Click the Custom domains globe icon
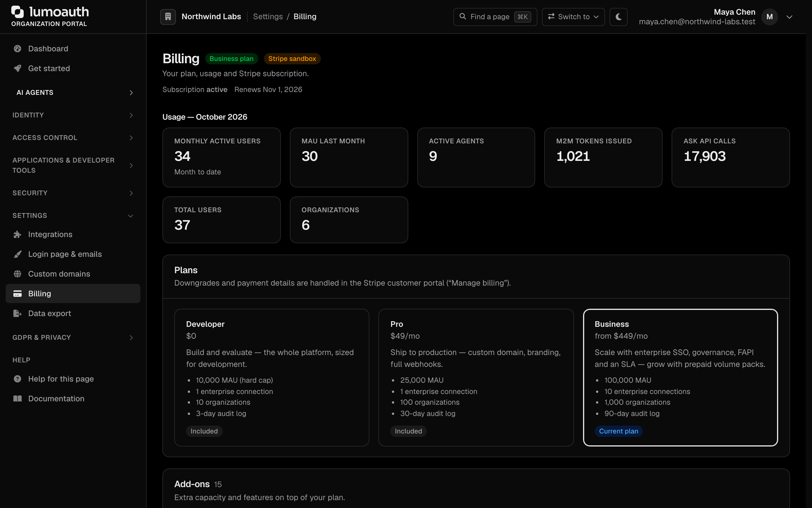812x508 pixels. tap(17, 274)
